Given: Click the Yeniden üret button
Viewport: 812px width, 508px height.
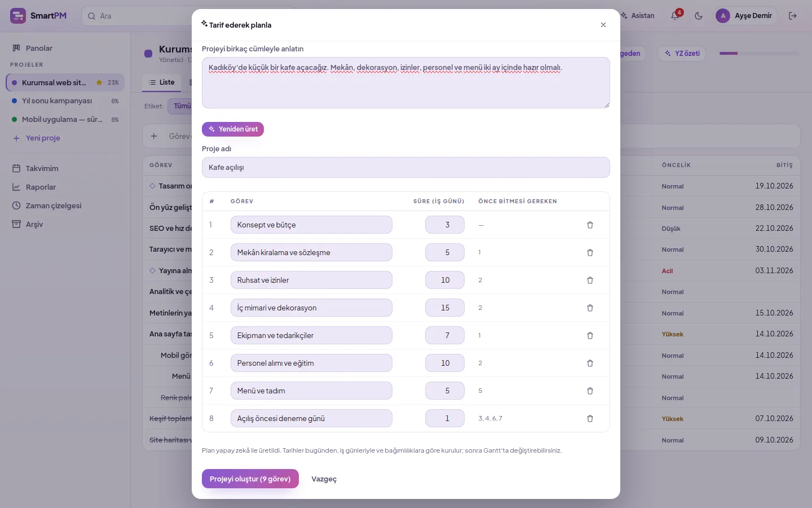Looking at the screenshot, I should [x=233, y=129].
